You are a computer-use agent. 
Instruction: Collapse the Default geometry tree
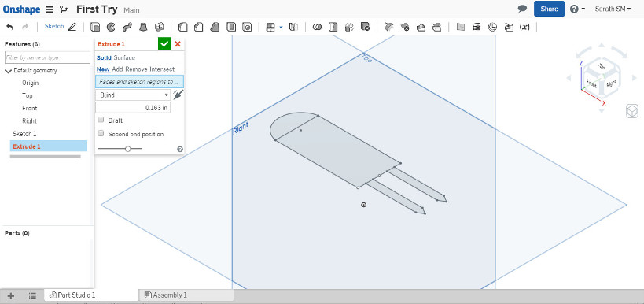click(x=8, y=71)
